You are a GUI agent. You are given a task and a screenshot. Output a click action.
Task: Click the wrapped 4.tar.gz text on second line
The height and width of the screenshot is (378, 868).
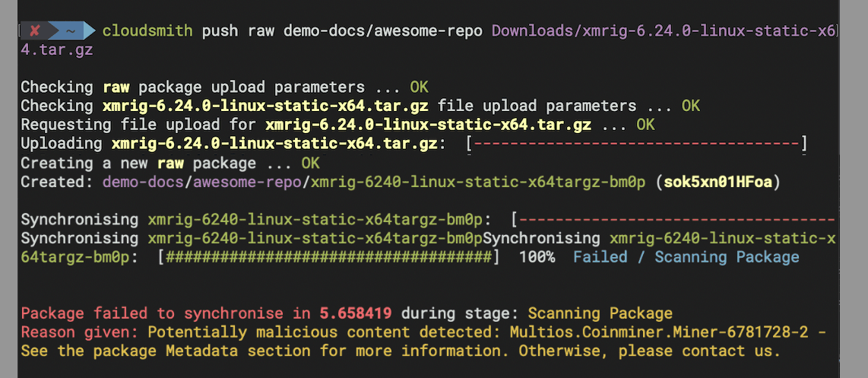[57, 50]
